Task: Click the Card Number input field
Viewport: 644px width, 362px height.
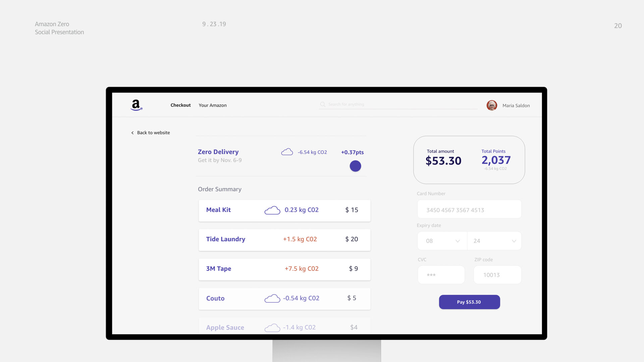Action: click(x=469, y=210)
